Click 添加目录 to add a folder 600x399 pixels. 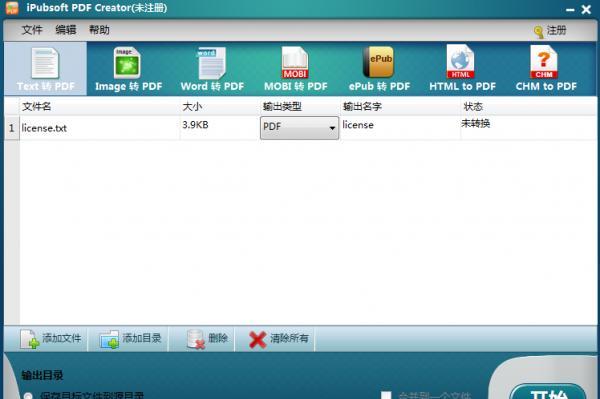click(130, 339)
